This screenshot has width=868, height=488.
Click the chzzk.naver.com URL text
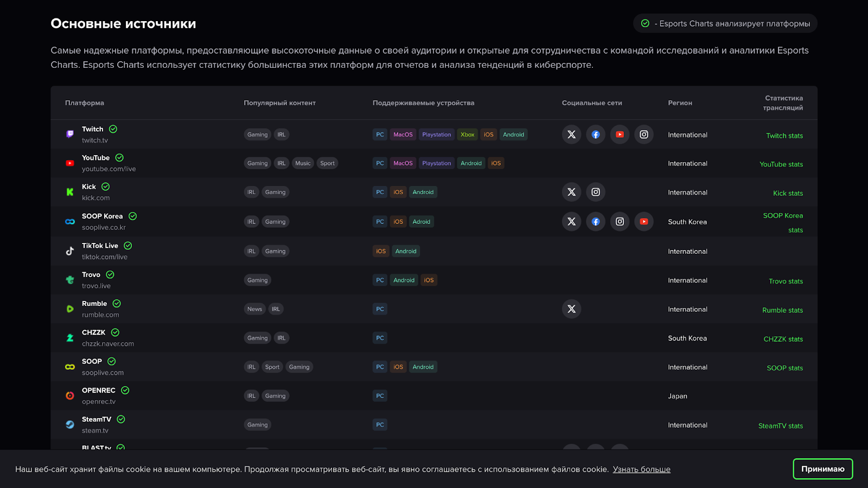click(x=108, y=344)
